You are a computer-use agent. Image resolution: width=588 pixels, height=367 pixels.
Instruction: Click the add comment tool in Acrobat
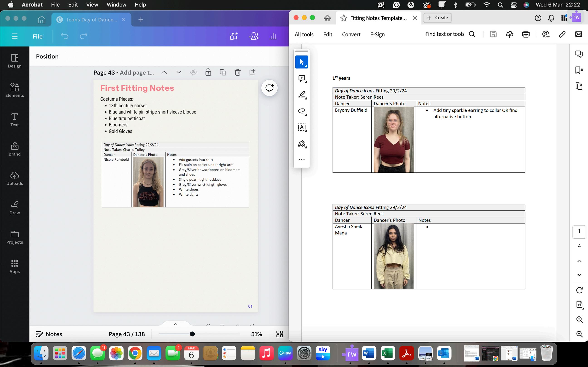coord(301,78)
